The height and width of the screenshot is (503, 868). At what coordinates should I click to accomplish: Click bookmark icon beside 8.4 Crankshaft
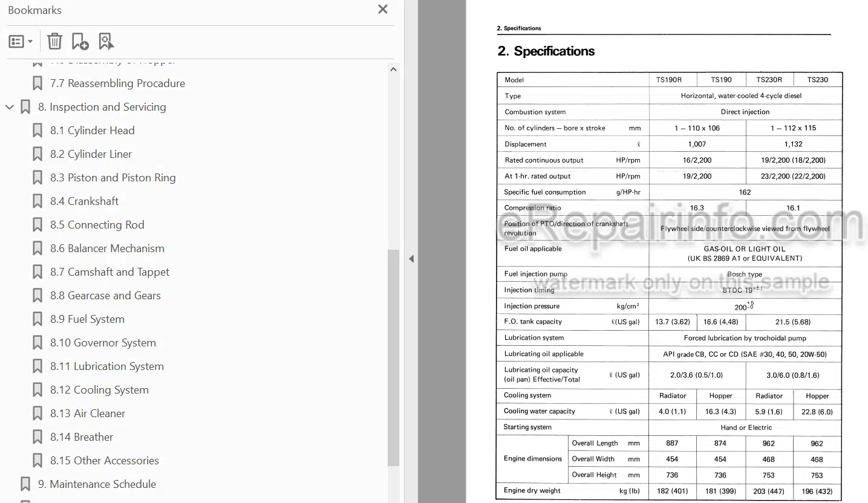37,201
